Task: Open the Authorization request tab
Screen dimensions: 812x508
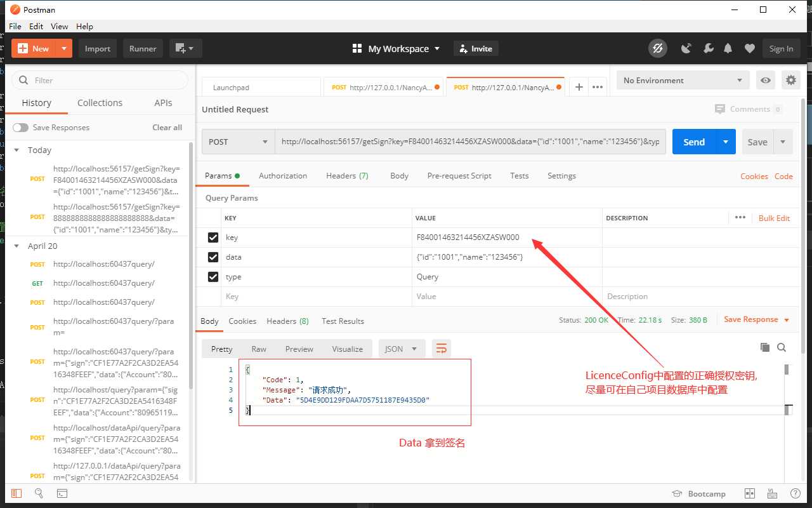Action: [x=283, y=176]
